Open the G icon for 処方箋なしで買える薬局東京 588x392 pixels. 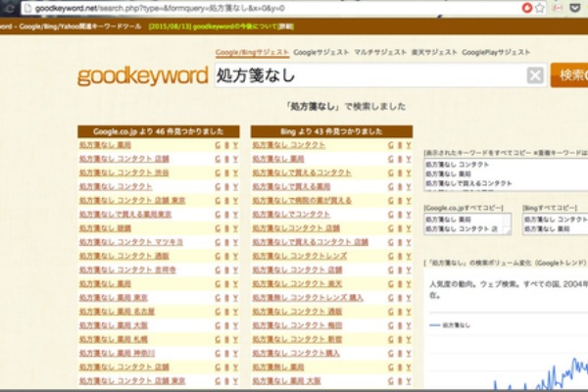(218, 215)
